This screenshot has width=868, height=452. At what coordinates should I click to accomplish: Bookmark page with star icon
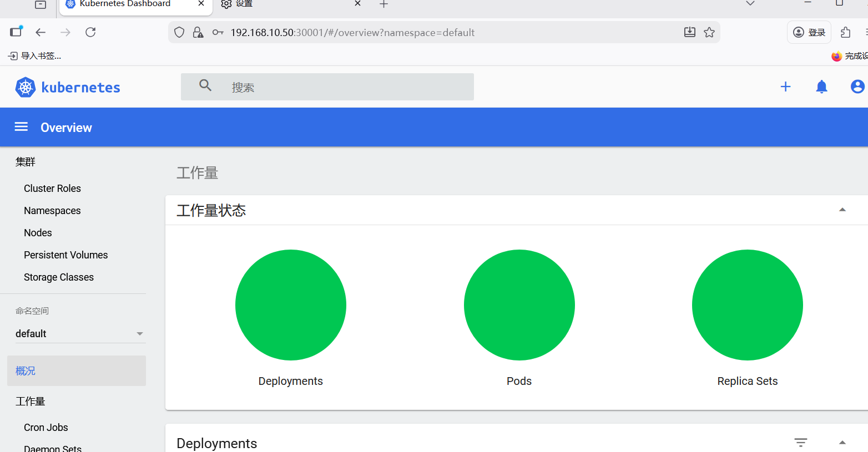(709, 32)
